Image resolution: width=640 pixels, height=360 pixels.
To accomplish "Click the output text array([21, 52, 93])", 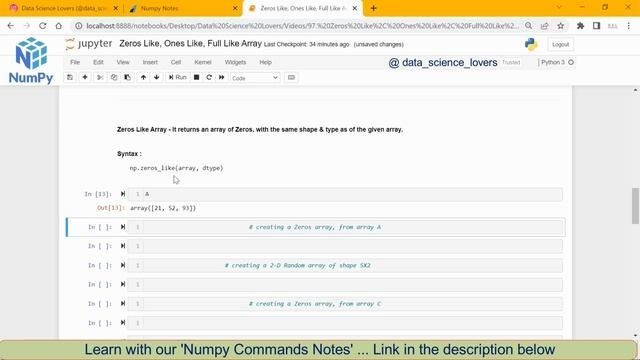I will (163, 208).
